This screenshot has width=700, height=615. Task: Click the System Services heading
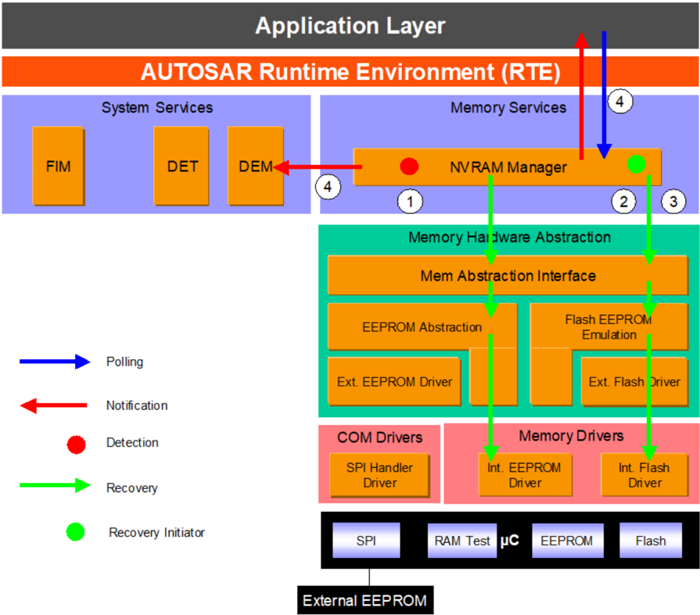(x=156, y=108)
